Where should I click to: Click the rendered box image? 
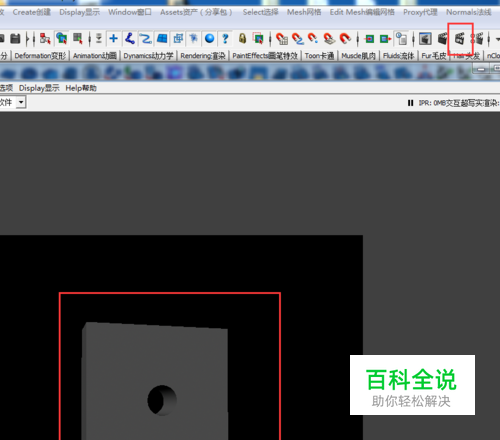(155, 381)
